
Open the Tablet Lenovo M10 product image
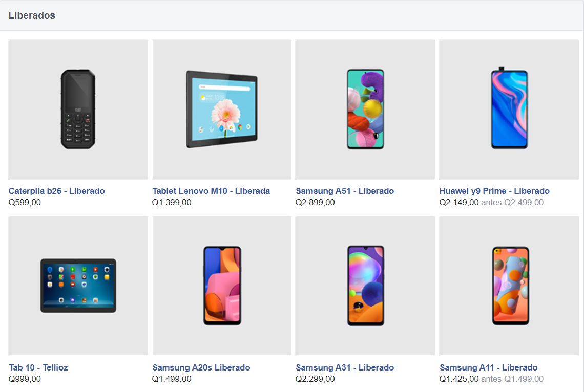[222, 110]
